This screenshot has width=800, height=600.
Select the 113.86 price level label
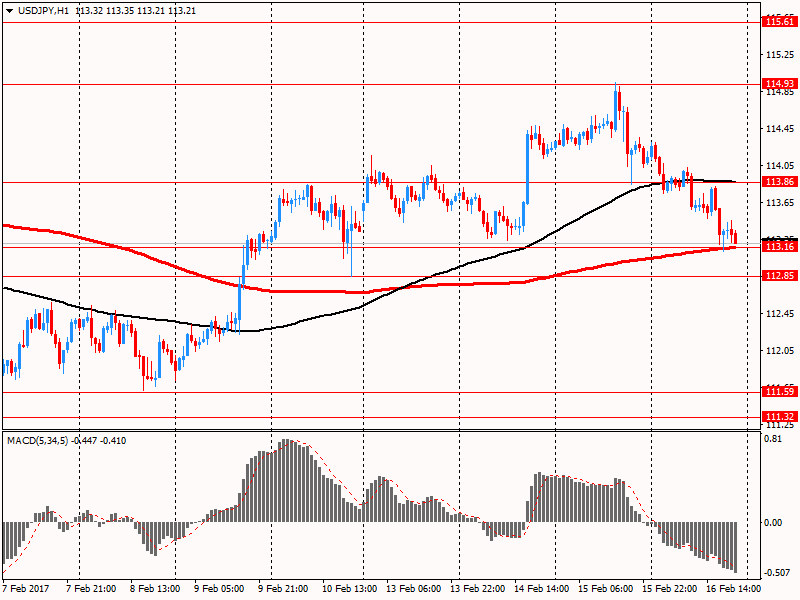click(x=780, y=182)
